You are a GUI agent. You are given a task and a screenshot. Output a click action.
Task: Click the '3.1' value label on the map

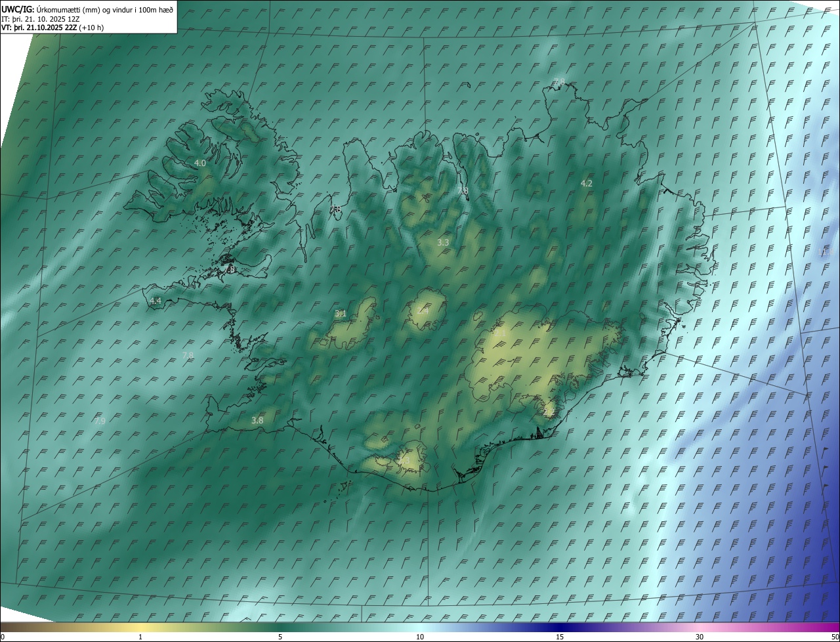point(341,314)
